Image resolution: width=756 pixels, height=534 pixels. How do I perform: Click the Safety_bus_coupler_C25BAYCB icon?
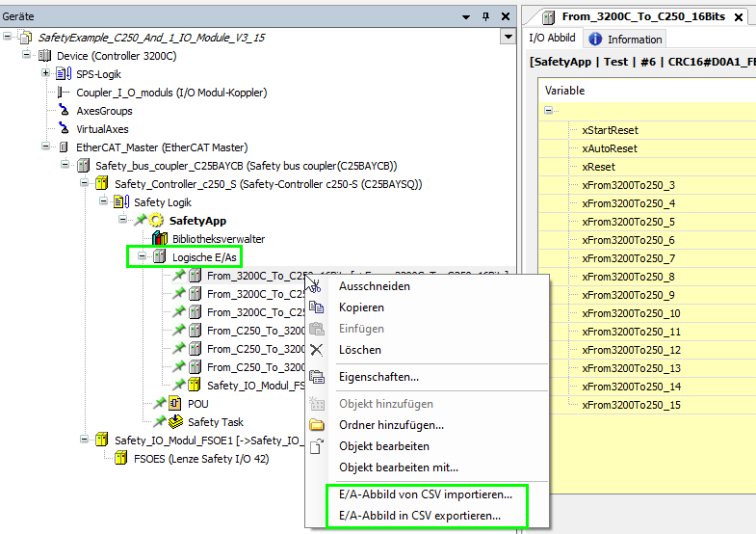(83, 166)
